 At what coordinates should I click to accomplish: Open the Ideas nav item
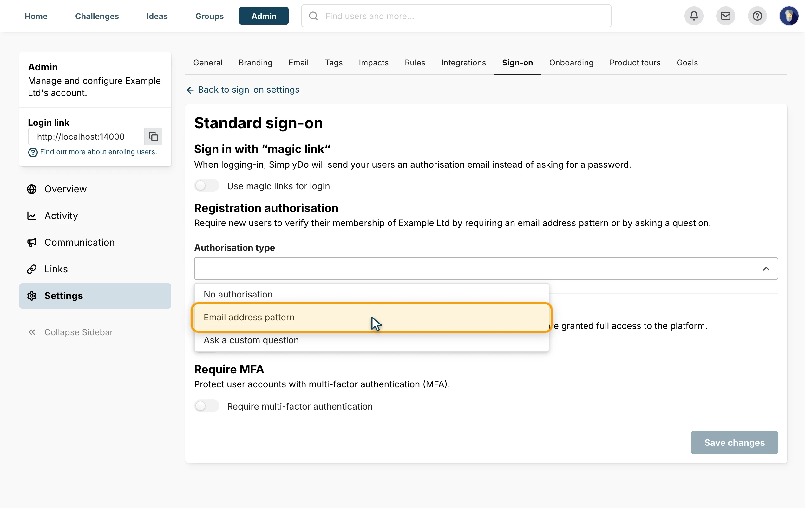tap(157, 16)
